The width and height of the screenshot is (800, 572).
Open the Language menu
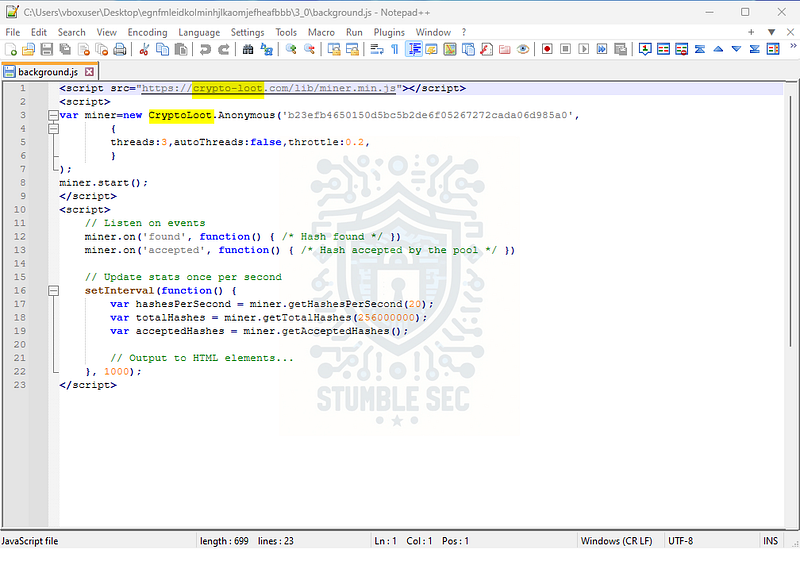tap(199, 32)
